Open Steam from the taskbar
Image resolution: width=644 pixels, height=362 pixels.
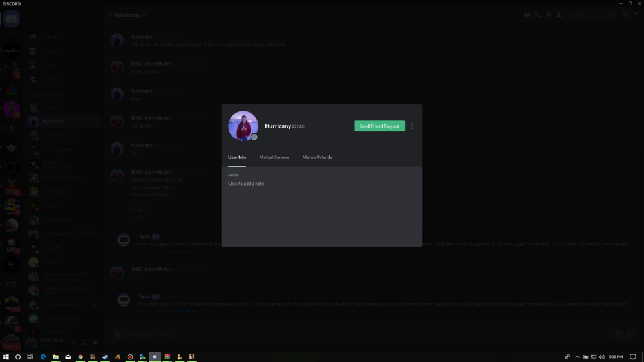tap(105, 357)
